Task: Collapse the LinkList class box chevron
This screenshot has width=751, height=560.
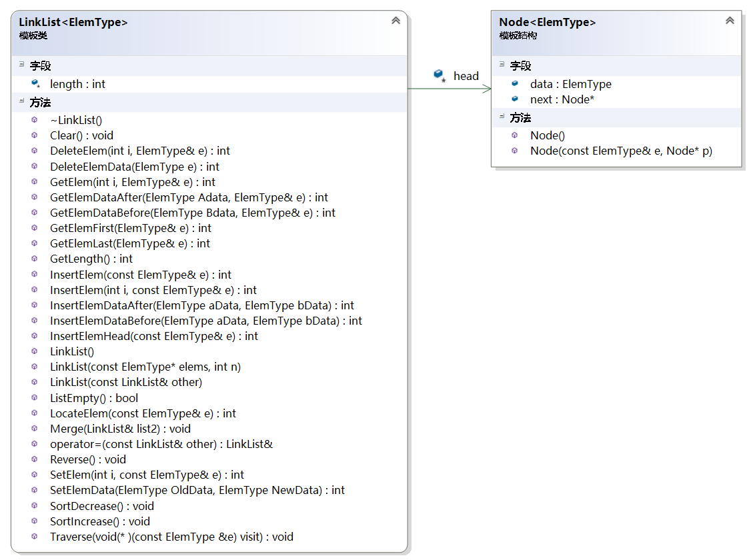Action: point(396,21)
